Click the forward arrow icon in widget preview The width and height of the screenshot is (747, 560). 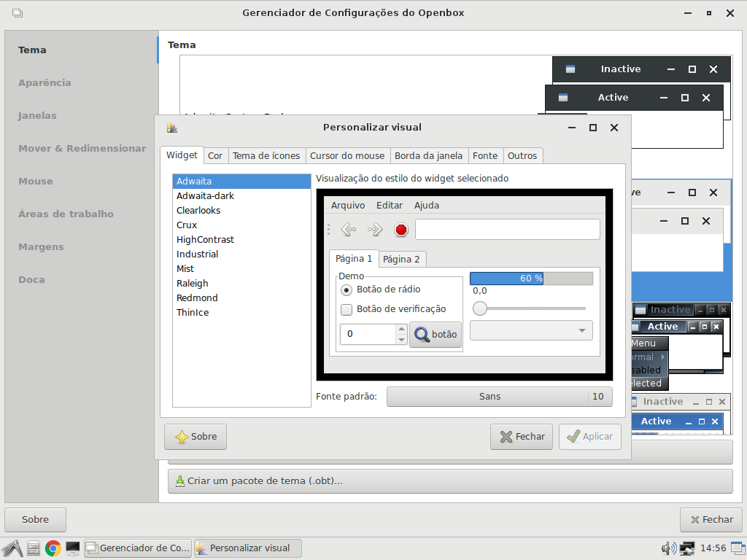click(x=375, y=230)
